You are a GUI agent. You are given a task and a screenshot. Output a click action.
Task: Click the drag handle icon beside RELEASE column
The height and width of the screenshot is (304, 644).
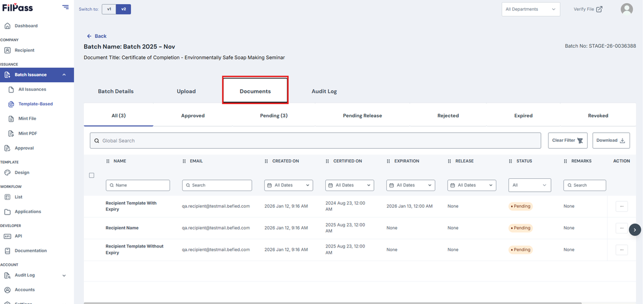(450, 161)
